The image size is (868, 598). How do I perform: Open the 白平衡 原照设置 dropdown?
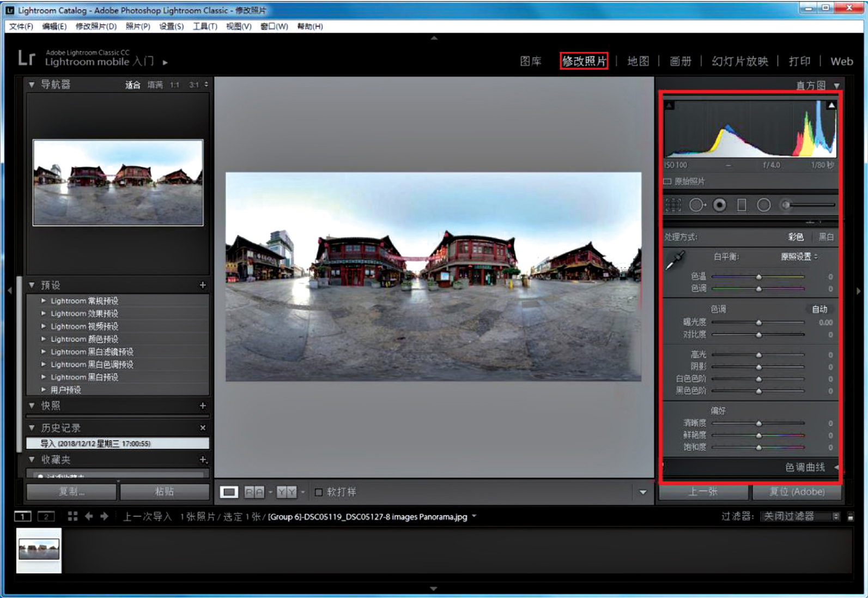(798, 257)
